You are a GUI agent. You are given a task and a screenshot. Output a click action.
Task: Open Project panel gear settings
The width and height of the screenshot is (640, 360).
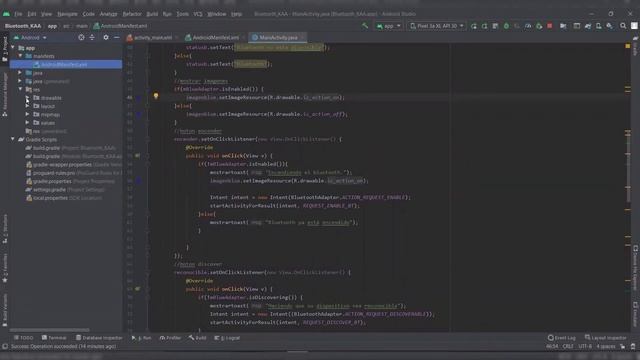[x=106, y=38]
